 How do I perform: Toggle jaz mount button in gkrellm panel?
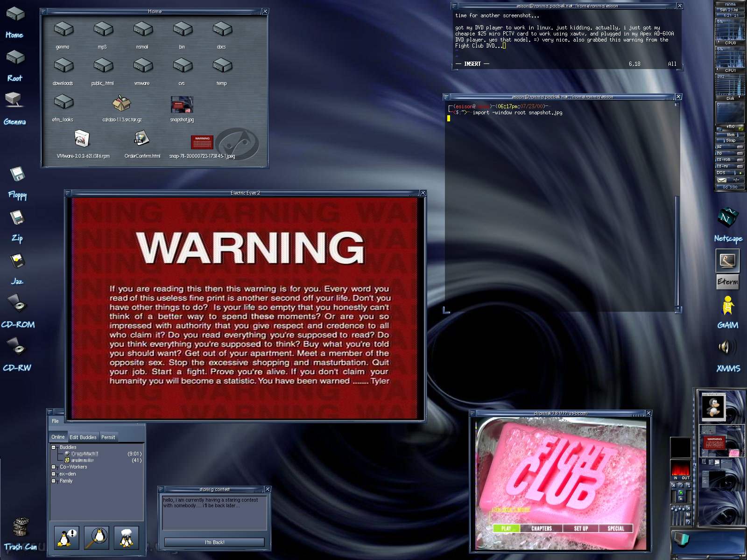(740, 147)
